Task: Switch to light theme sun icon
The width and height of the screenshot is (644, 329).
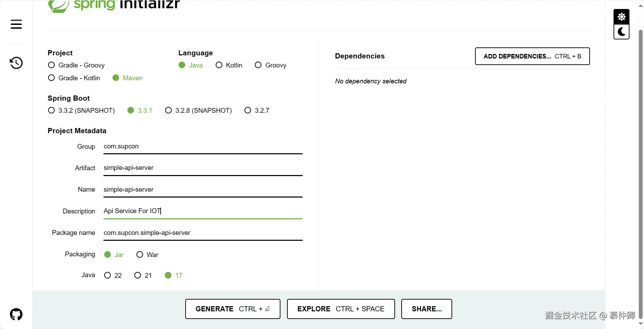Action: 621,17
